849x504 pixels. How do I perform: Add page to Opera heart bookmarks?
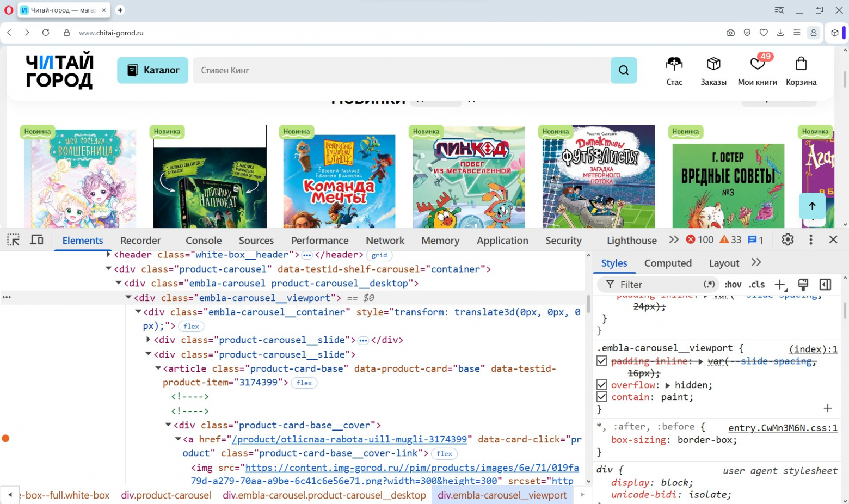[764, 33]
